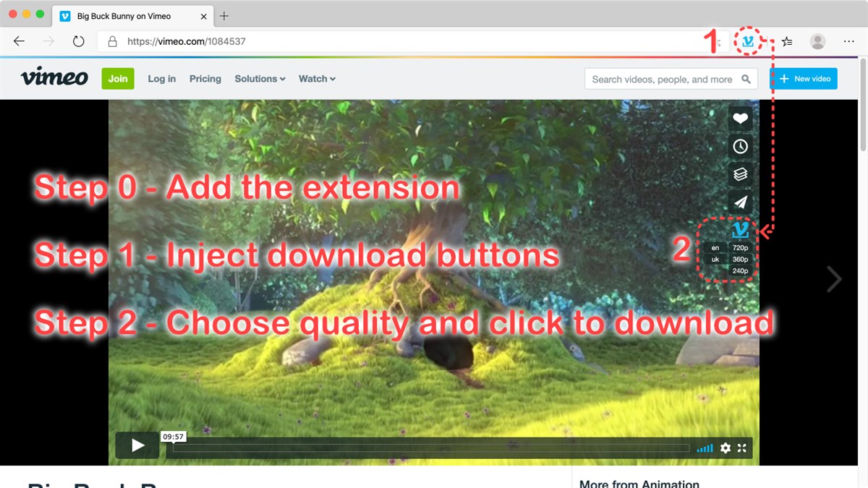Play the Big Buck Bunny video
This screenshot has width=868, height=488.
[137, 445]
